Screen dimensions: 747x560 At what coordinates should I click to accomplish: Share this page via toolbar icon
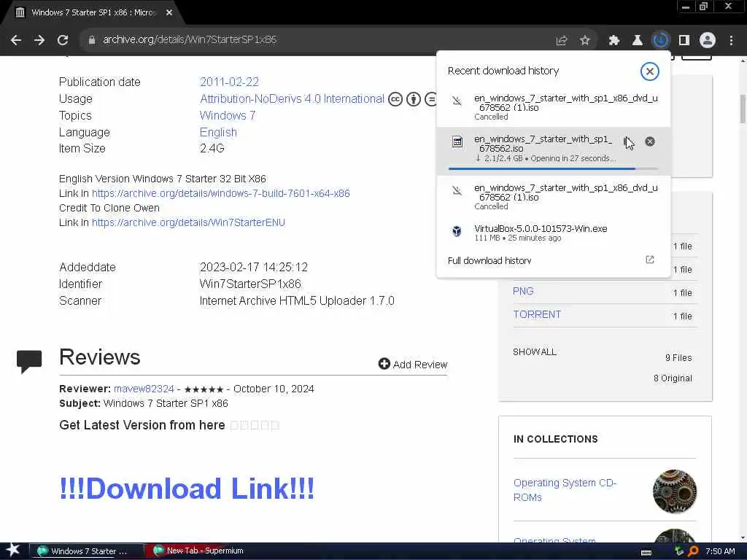562,41
